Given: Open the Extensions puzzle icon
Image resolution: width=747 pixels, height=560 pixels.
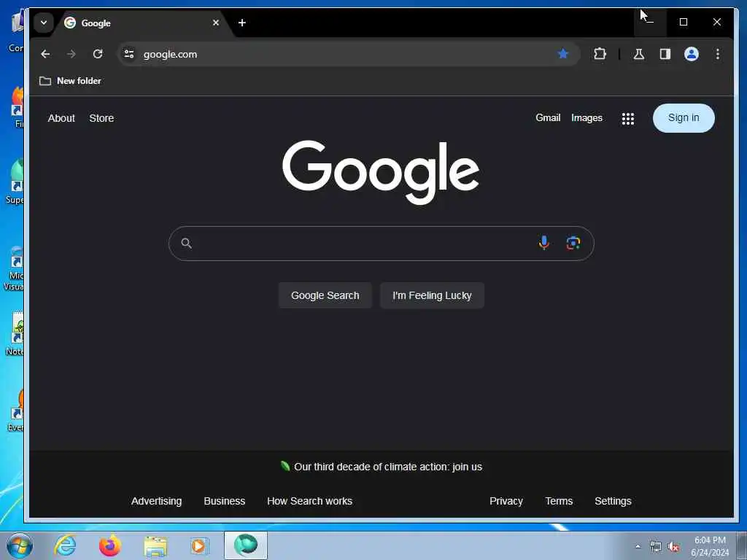Looking at the screenshot, I should (x=600, y=54).
